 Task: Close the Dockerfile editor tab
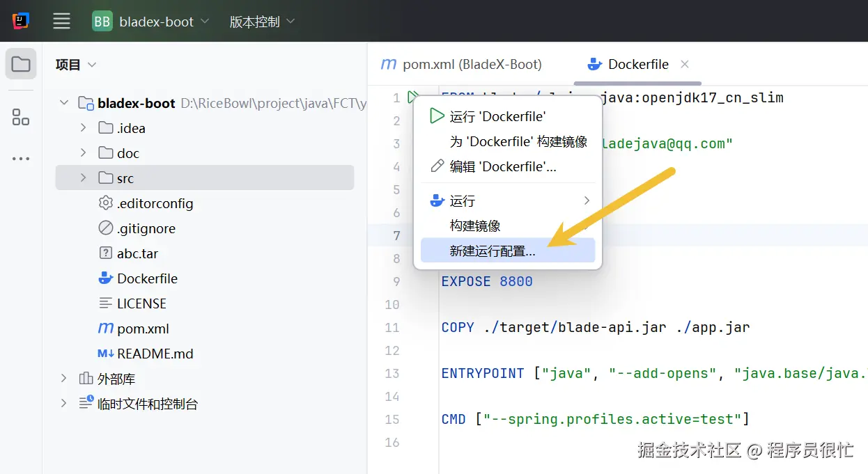pos(684,64)
